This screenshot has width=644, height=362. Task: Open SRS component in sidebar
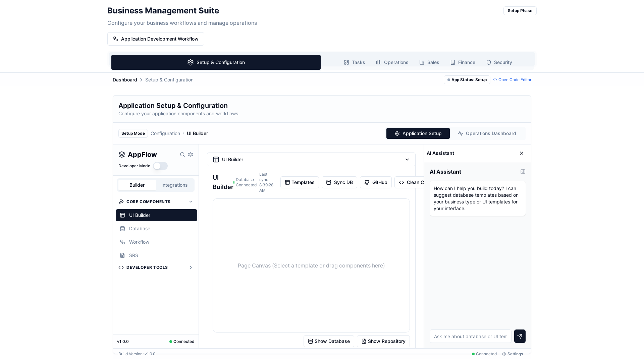(156, 255)
